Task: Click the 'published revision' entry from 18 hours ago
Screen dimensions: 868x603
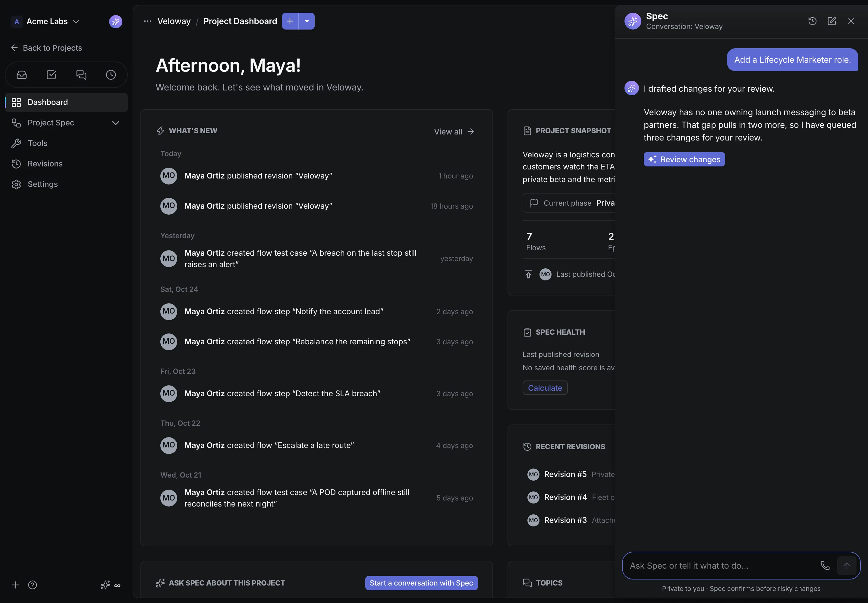Action: (316, 206)
